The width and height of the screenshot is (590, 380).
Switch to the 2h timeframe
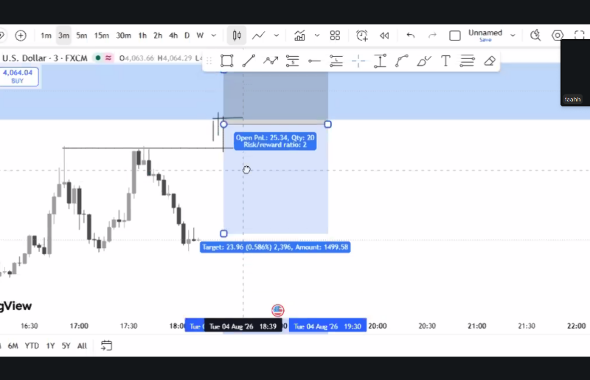(x=158, y=36)
